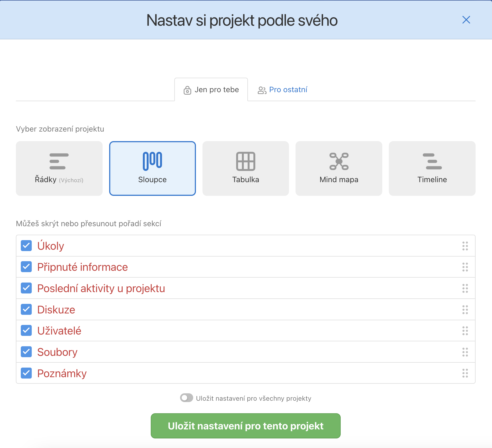Pick the Tabulka table view

pyautogui.click(x=246, y=168)
